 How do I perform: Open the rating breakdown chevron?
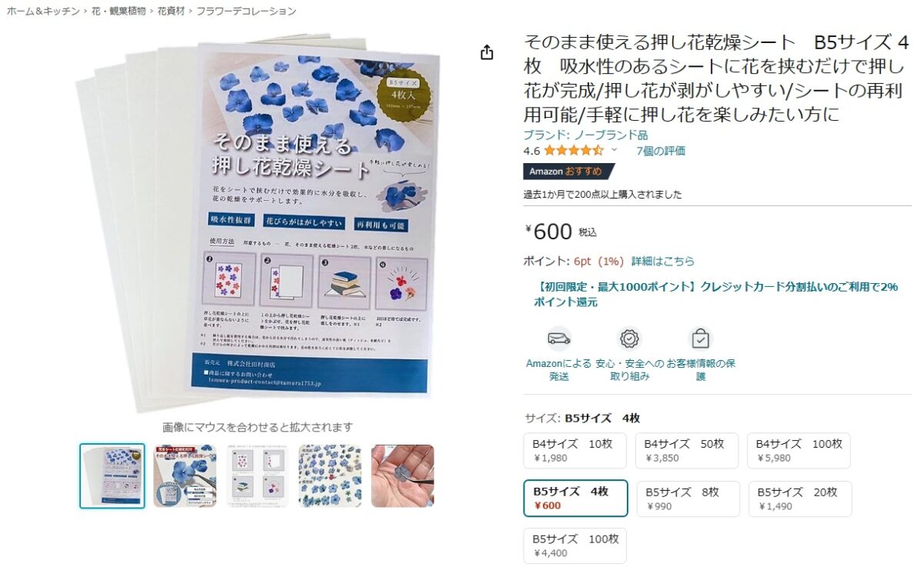coord(614,150)
